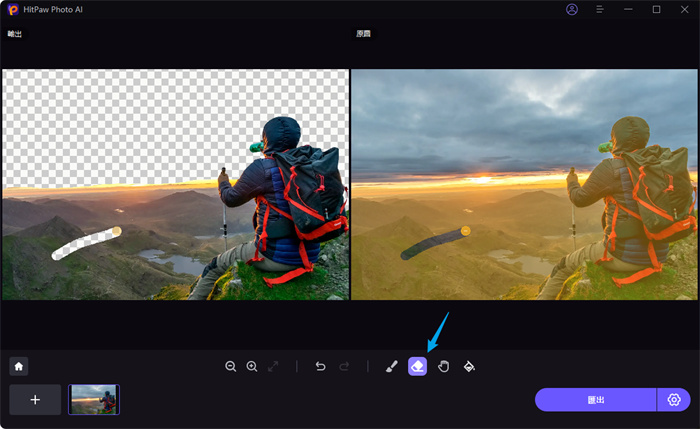Open the paint bucket background fill
Viewport: 700px width, 429px height.
(469, 367)
